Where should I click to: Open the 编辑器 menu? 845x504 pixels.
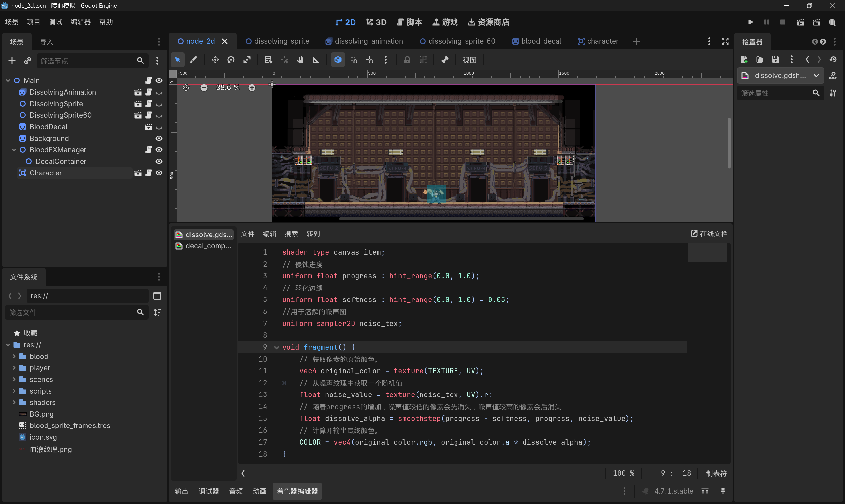coord(81,22)
